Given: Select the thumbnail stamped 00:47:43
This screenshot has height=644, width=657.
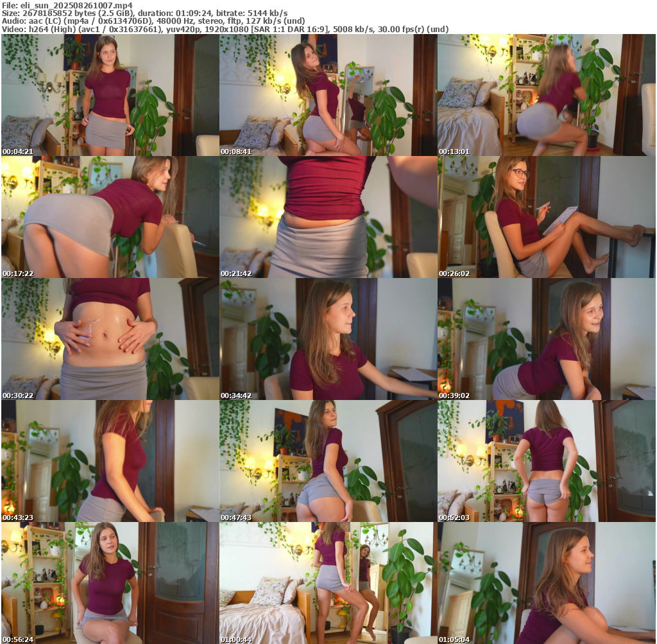Looking at the screenshot, I should (x=328, y=461).
